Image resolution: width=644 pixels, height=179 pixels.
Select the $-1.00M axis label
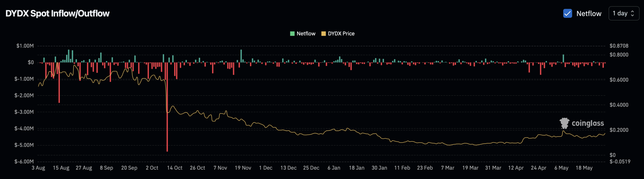point(24,79)
